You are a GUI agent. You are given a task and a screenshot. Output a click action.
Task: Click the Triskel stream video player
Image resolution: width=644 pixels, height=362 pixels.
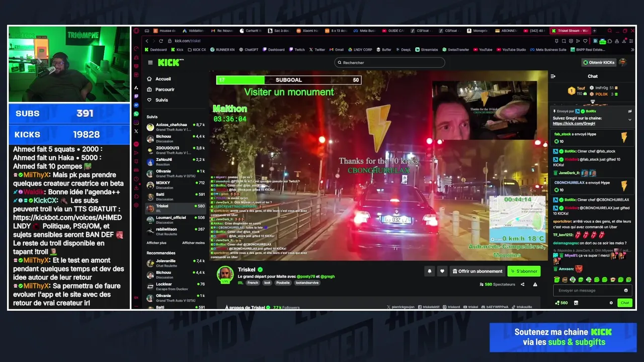(379, 165)
